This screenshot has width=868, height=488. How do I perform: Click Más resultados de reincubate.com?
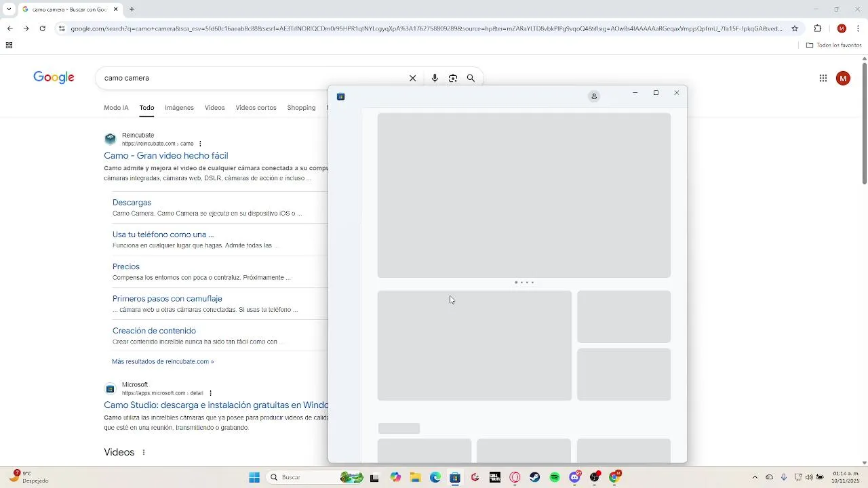[x=163, y=361]
